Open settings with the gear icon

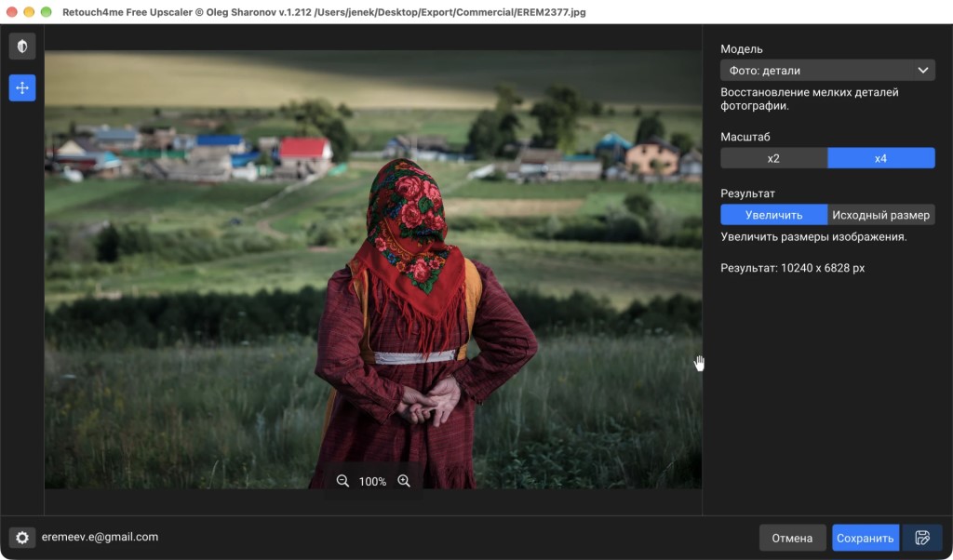tap(22, 538)
